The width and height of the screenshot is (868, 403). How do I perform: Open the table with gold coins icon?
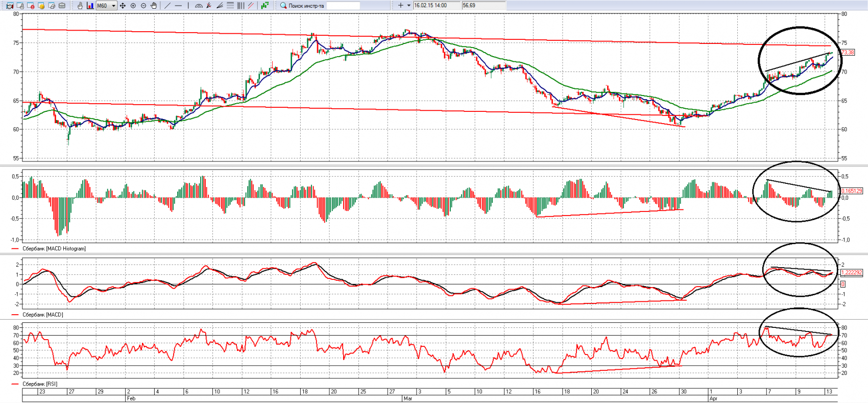click(41, 6)
